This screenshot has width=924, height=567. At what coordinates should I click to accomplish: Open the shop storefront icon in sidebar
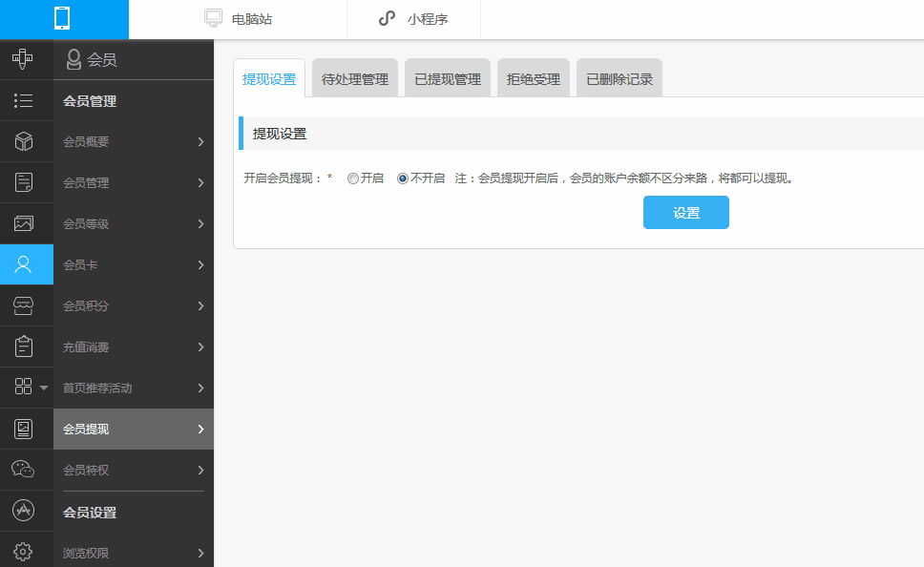(x=24, y=305)
